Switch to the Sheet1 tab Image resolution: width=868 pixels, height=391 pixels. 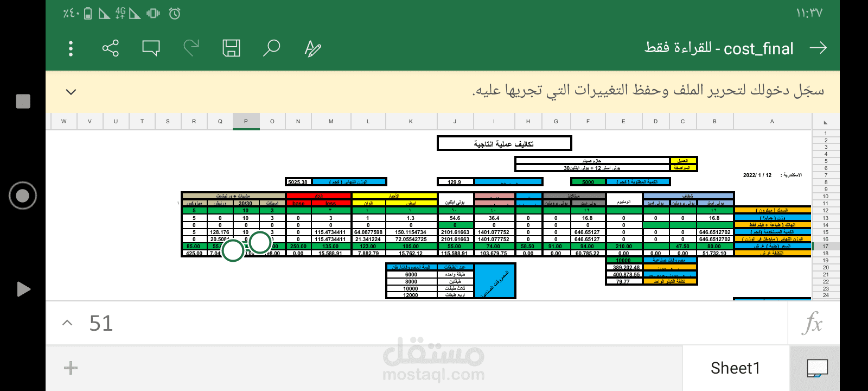point(735,368)
